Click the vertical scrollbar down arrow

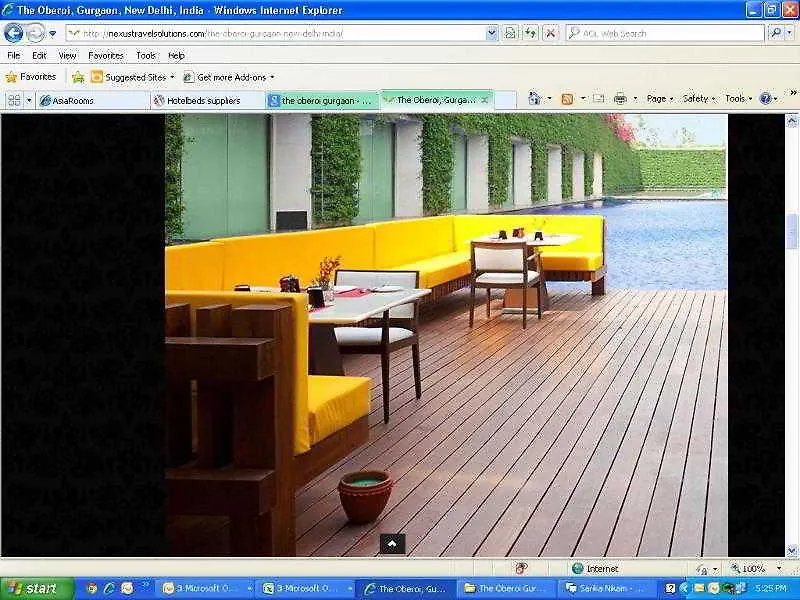coord(792,551)
